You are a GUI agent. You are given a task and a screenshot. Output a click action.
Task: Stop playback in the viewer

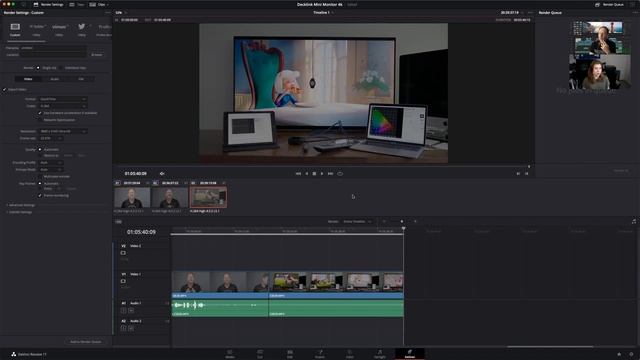pos(314,173)
